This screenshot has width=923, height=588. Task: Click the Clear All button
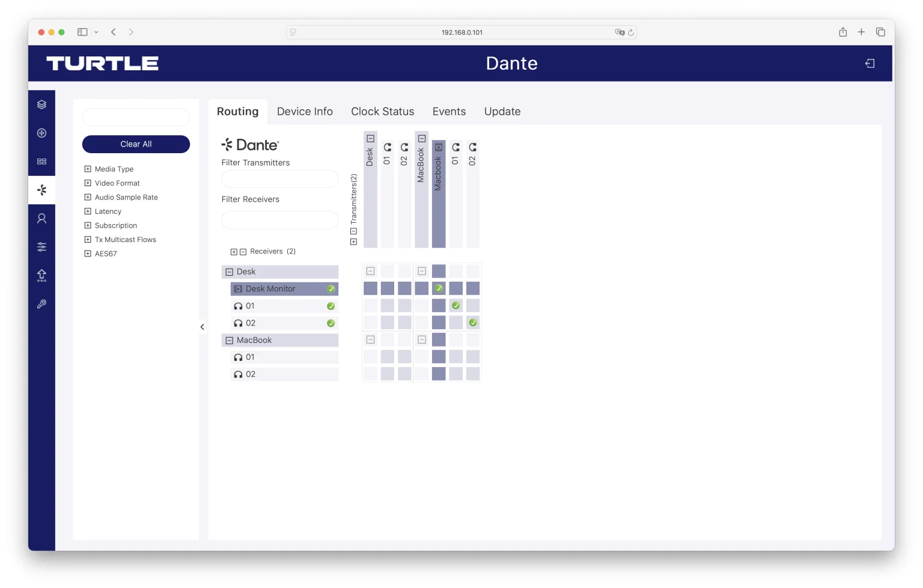pyautogui.click(x=136, y=144)
